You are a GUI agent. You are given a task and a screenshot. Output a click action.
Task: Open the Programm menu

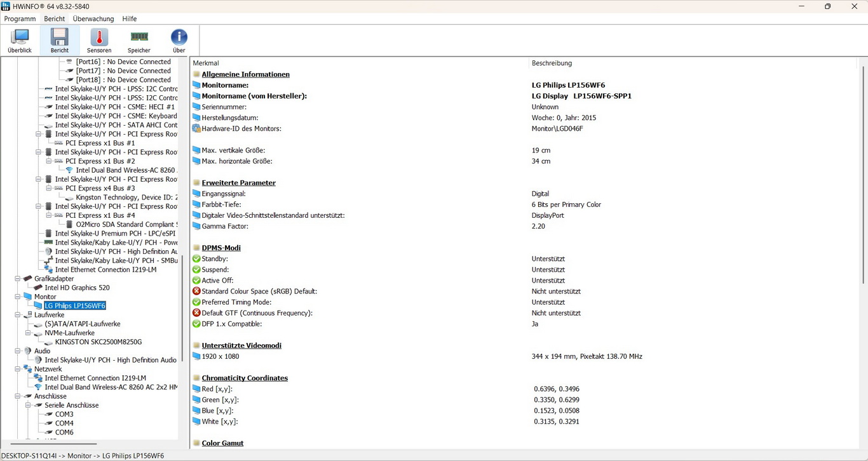(20, 19)
